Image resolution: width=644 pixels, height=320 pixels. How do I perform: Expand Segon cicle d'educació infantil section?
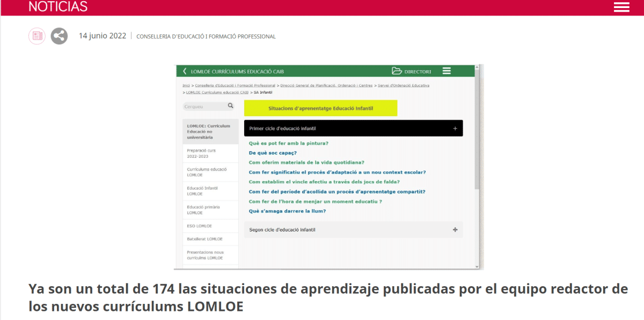pos(455,230)
